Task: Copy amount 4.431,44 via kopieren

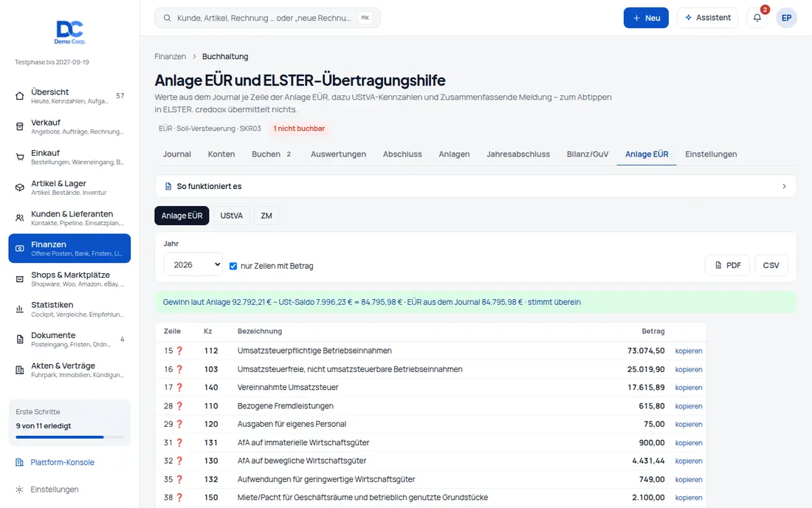Action: click(x=688, y=461)
